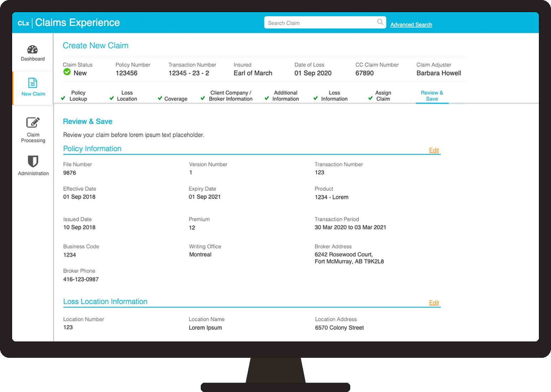Open the Loss Information step
The image size is (551, 392).
(x=334, y=96)
